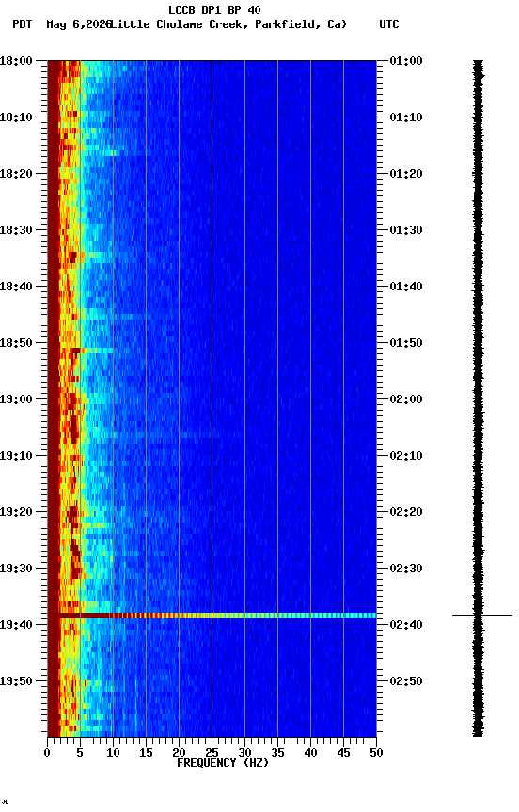This screenshot has width=519, height=812.
Task: Click the dark red low-frequency band at spectrogram left
Action: pyautogui.click(x=54, y=398)
